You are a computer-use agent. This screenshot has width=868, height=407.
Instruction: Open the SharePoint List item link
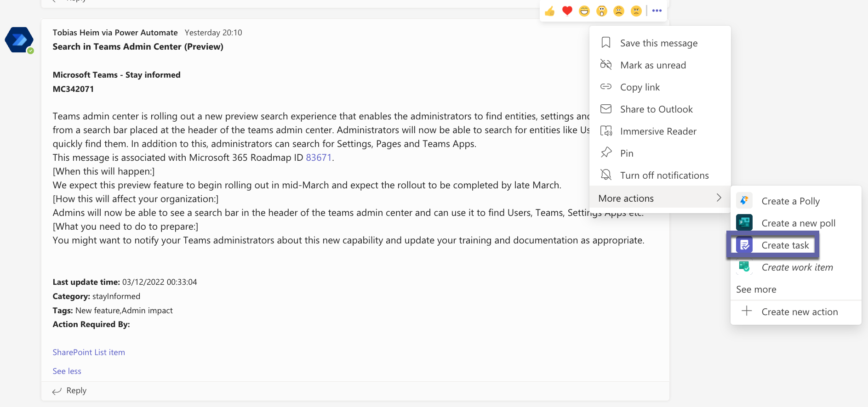[x=89, y=352]
